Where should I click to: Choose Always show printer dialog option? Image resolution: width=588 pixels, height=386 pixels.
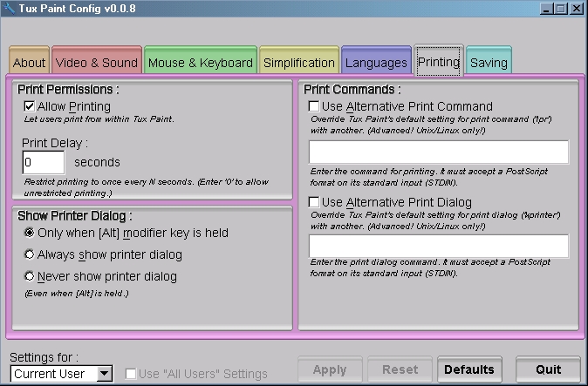point(30,254)
